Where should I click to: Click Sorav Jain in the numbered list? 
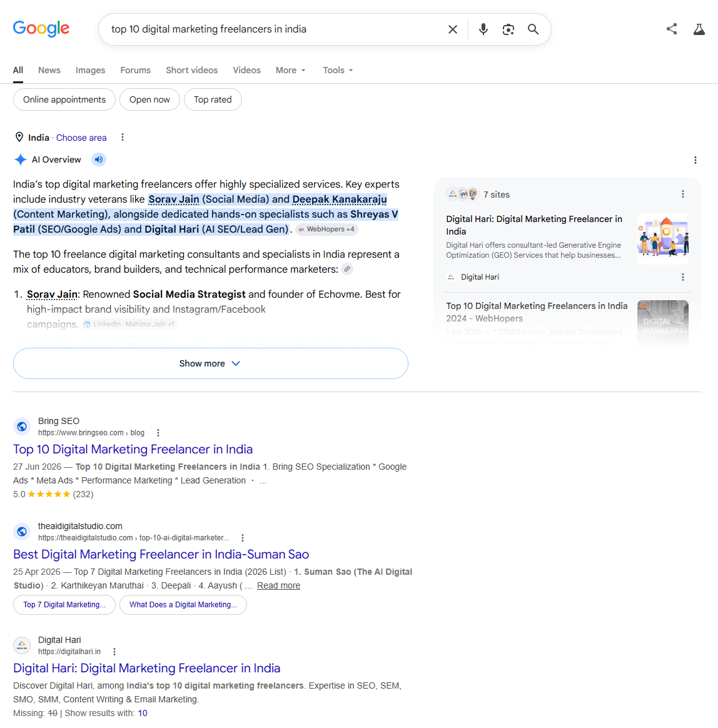click(x=52, y=295)
